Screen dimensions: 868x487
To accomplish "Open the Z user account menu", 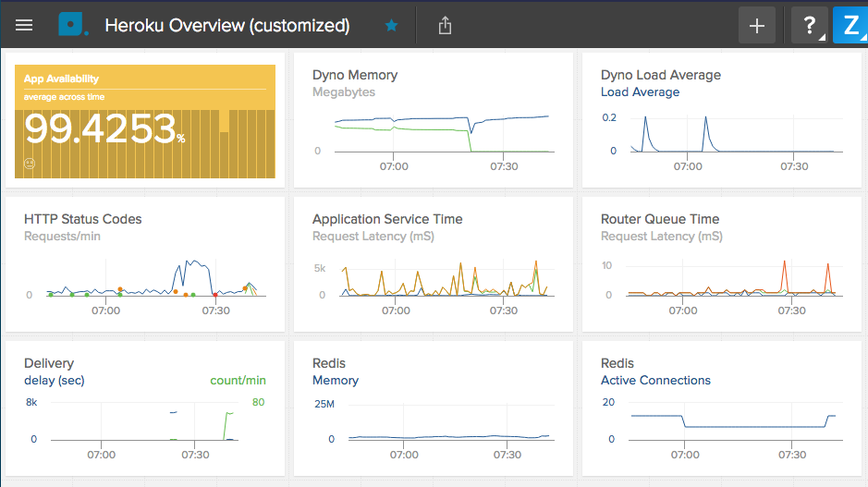I will [850, 26].
